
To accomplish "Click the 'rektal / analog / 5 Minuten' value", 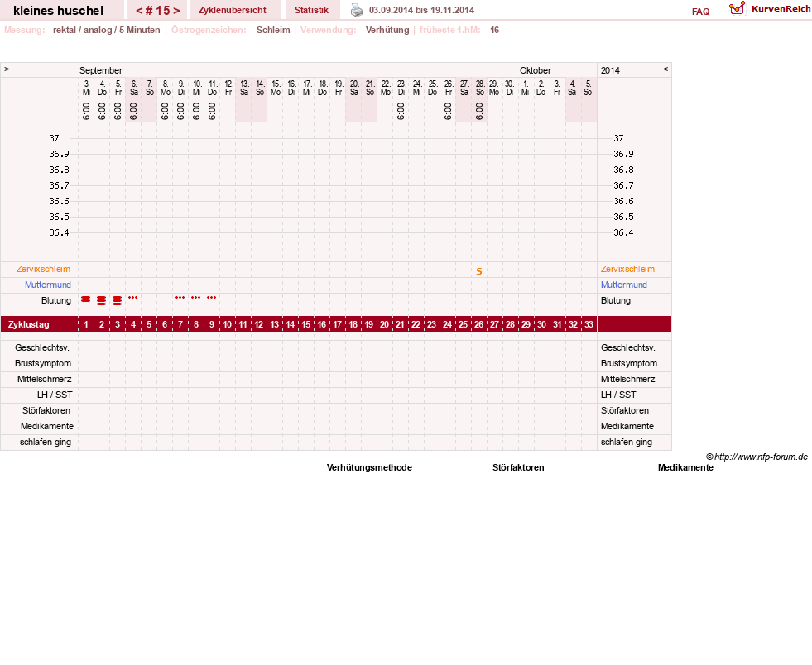I will [x=106, y=30].
